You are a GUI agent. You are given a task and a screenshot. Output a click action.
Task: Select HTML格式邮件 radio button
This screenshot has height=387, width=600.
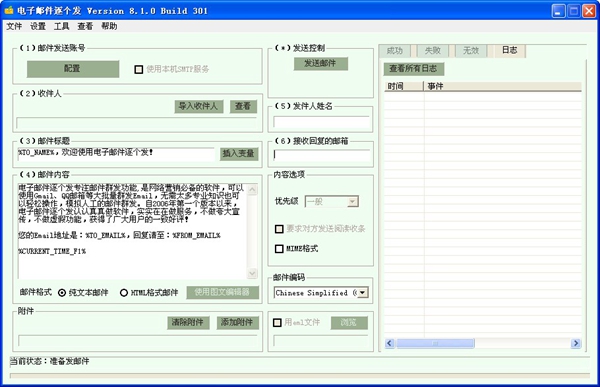(124, 293)
